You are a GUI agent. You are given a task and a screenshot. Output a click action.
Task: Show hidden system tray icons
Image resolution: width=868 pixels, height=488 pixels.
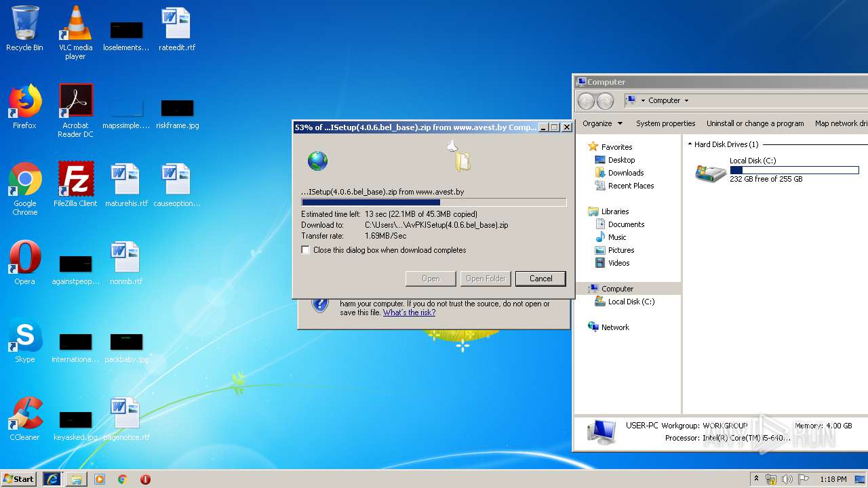click(756, 479)
